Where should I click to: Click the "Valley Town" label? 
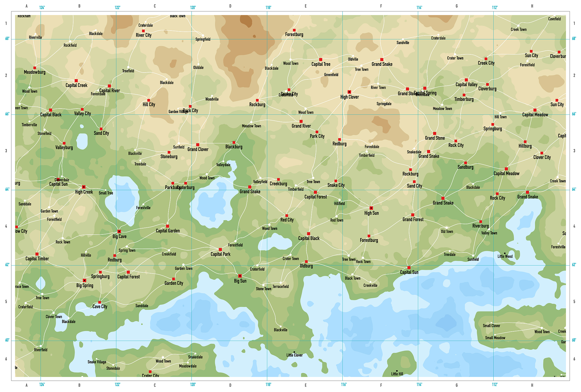pos(489,233)
